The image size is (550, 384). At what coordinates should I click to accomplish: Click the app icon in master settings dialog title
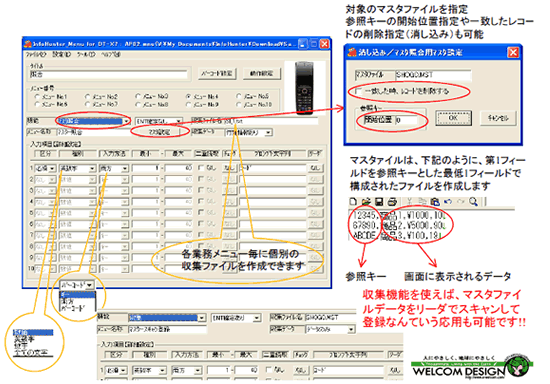351,53
